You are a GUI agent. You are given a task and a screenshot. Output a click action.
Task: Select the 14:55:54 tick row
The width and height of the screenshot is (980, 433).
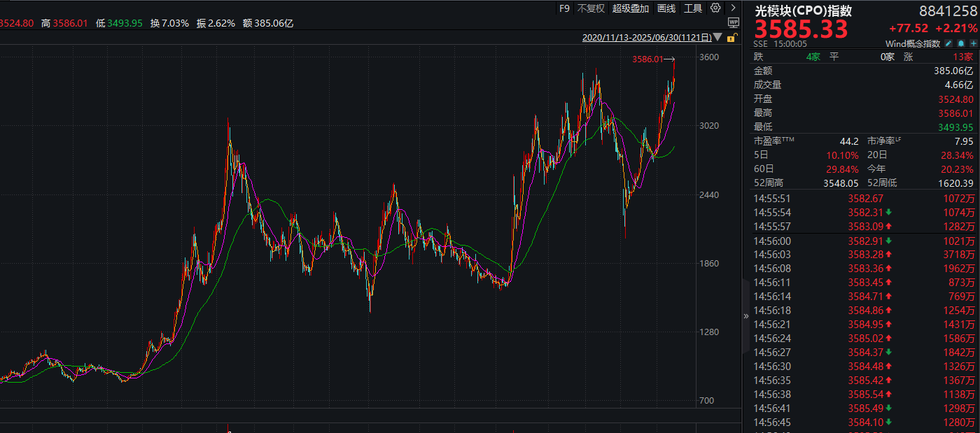pyautogui.click(x=863, y=212)
